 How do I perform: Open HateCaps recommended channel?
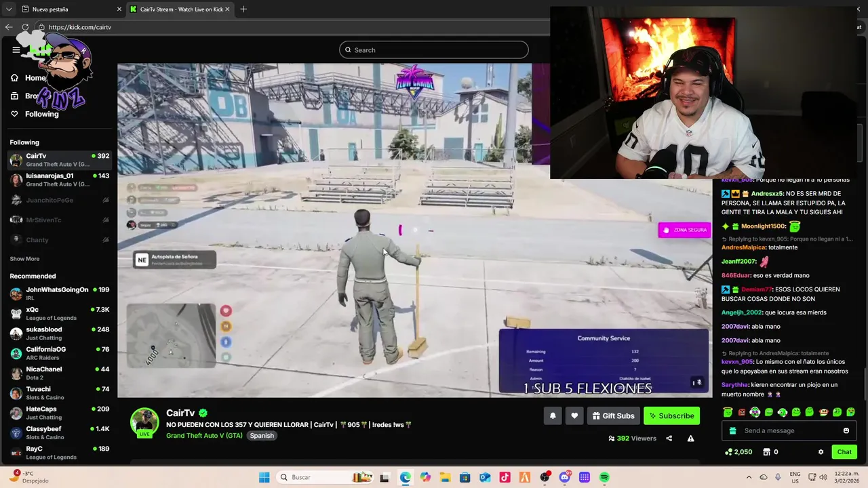(59, 413)
